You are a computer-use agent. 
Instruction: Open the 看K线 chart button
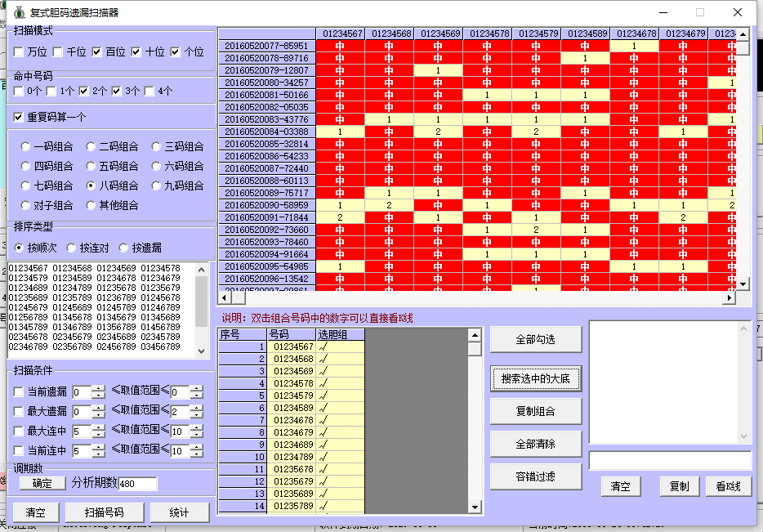pos(727,486)
